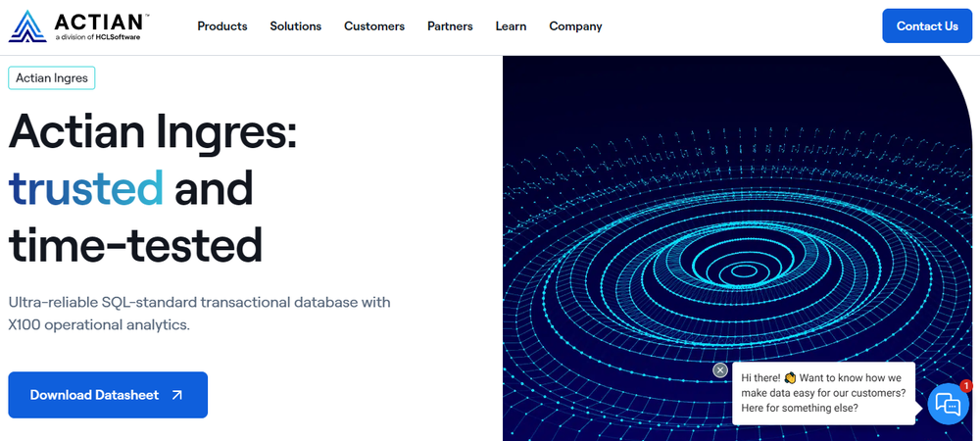980x441 pixels.
Task: Open the Company menu
Action: pyautogui.click(x=575, y=26)
